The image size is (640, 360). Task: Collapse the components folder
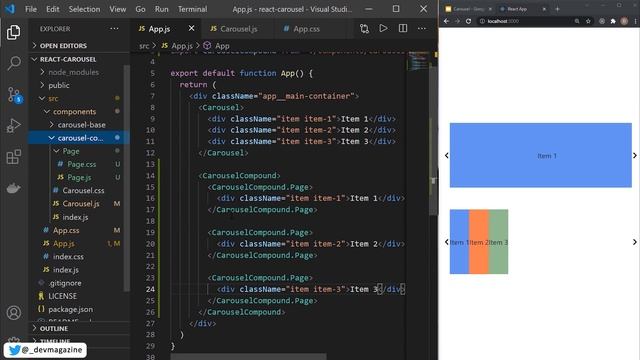coord(74,111)
